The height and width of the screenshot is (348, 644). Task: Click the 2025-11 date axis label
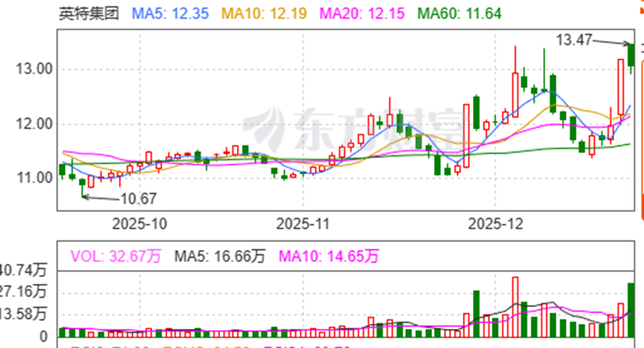click(303, 224)
